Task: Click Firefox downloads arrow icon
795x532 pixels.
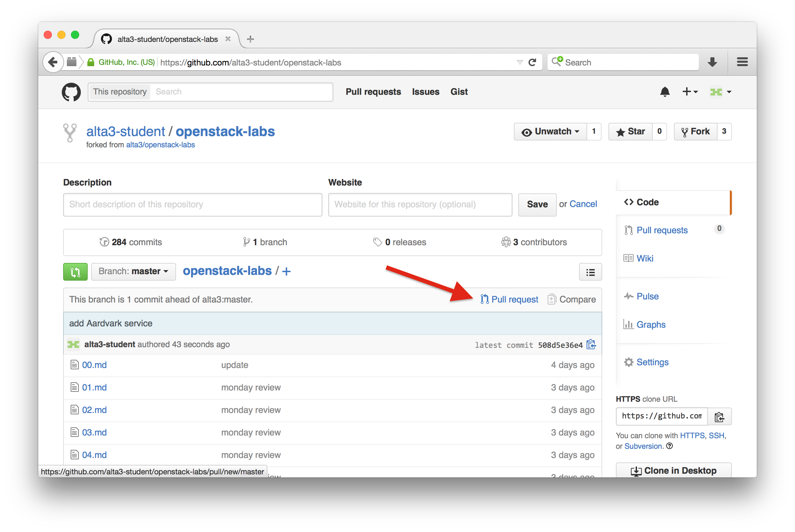Action: coord(712,62)
